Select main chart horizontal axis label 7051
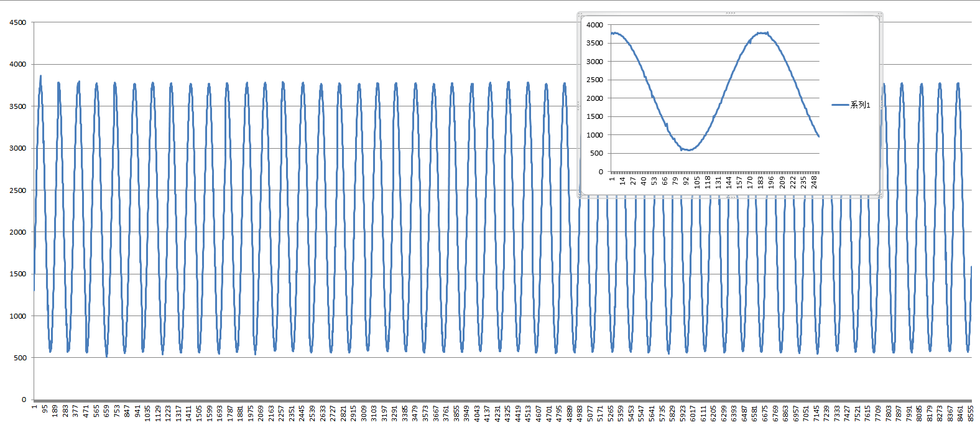 (x=806, y=413)
